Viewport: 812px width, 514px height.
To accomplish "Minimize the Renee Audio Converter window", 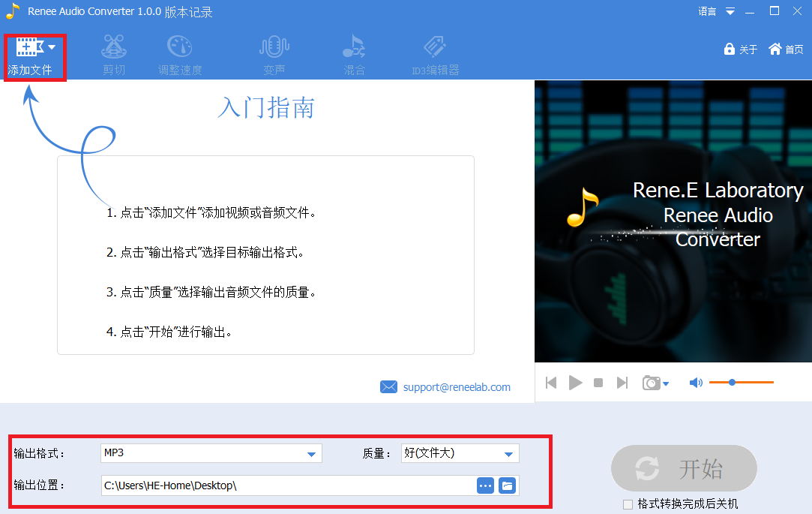I will coord(750,11).
